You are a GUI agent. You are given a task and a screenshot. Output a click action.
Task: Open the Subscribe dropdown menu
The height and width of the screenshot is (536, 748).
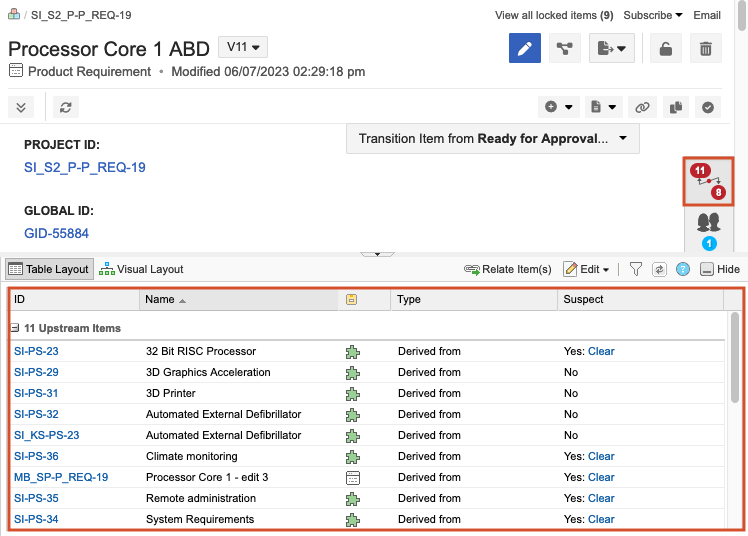click(653, 15)
